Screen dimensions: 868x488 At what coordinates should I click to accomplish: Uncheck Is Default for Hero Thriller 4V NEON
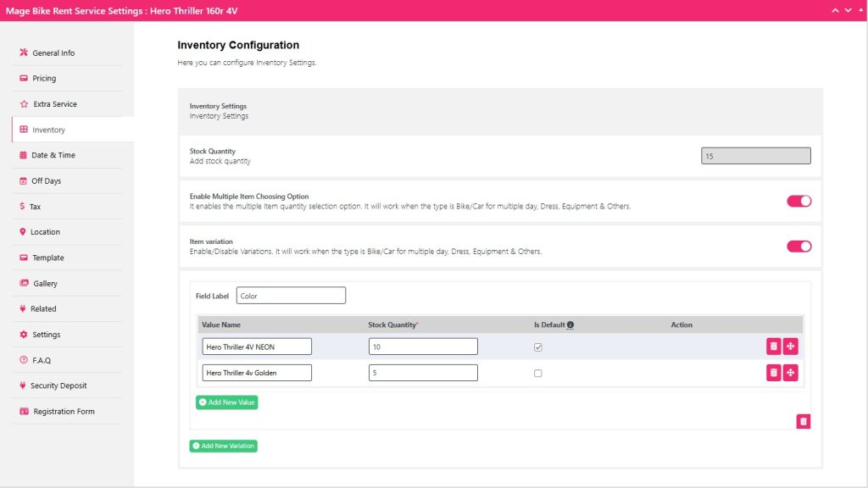coord(538,347)
